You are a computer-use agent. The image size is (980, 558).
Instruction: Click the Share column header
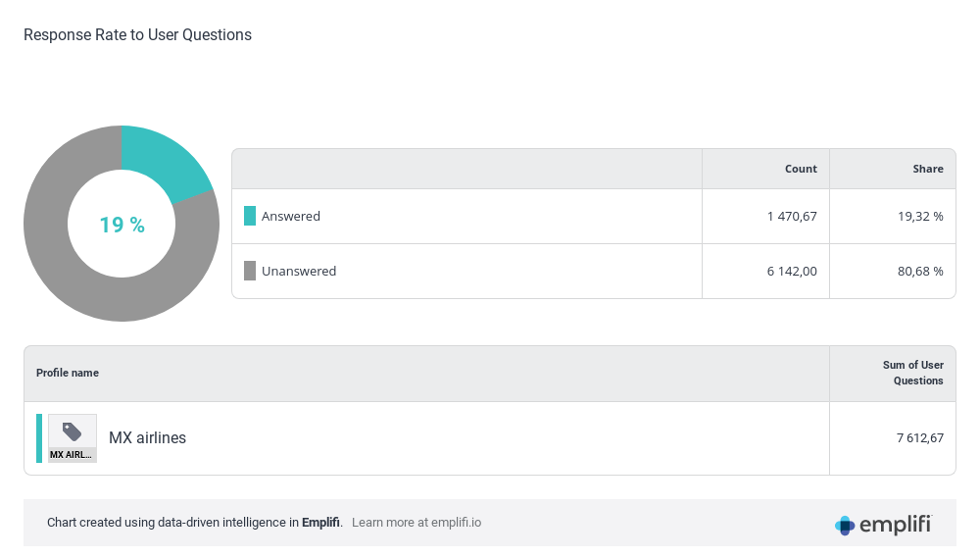tap(927, 169)
